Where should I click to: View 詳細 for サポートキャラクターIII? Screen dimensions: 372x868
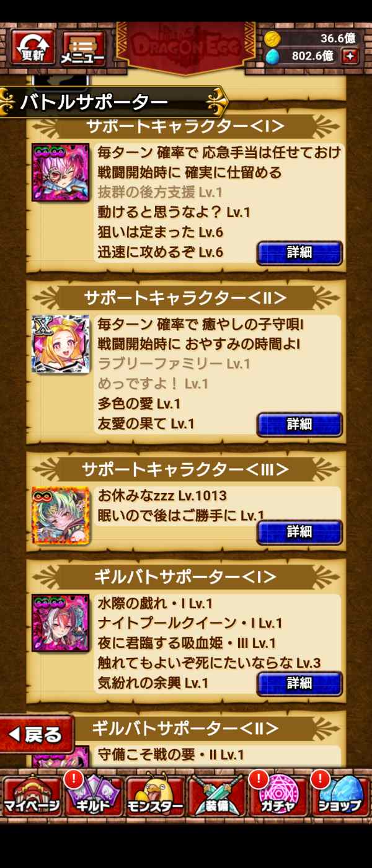coord(299,532)
